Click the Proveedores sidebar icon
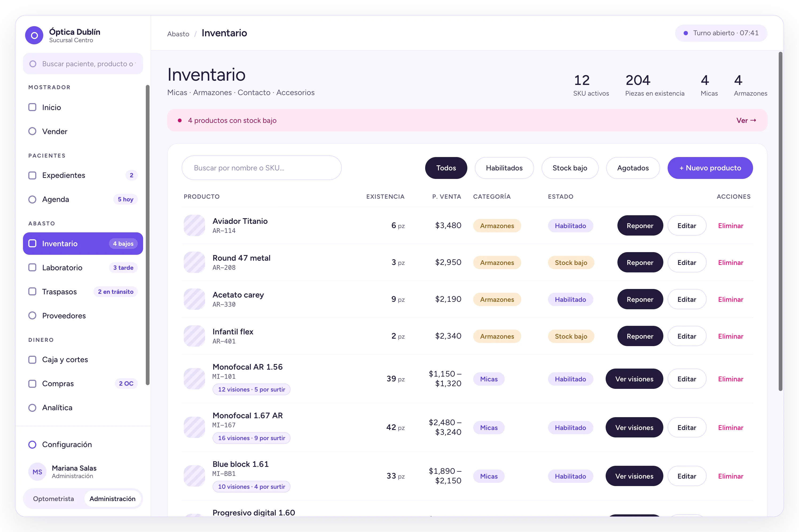799x532 pixels. tap(32, 316)
